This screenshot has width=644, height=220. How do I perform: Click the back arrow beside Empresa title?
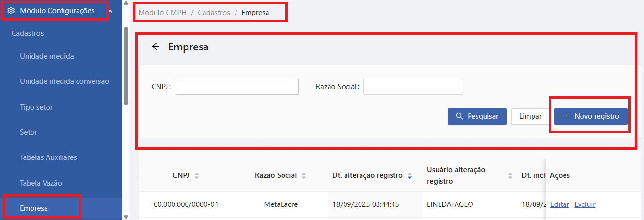click(x=155, y=47)
